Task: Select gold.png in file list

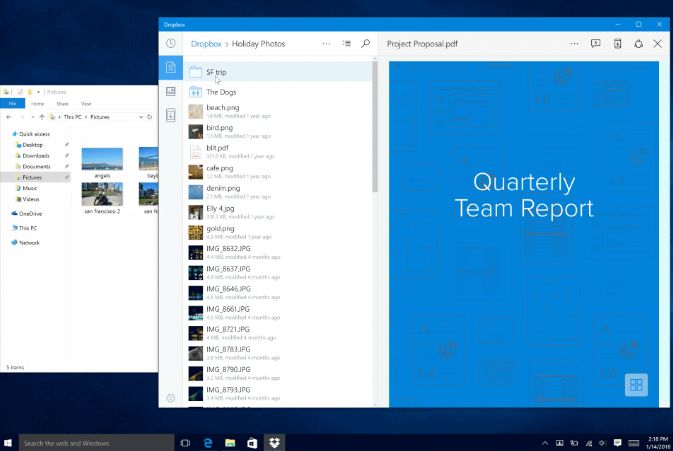Action: click(x=278, y=232)
